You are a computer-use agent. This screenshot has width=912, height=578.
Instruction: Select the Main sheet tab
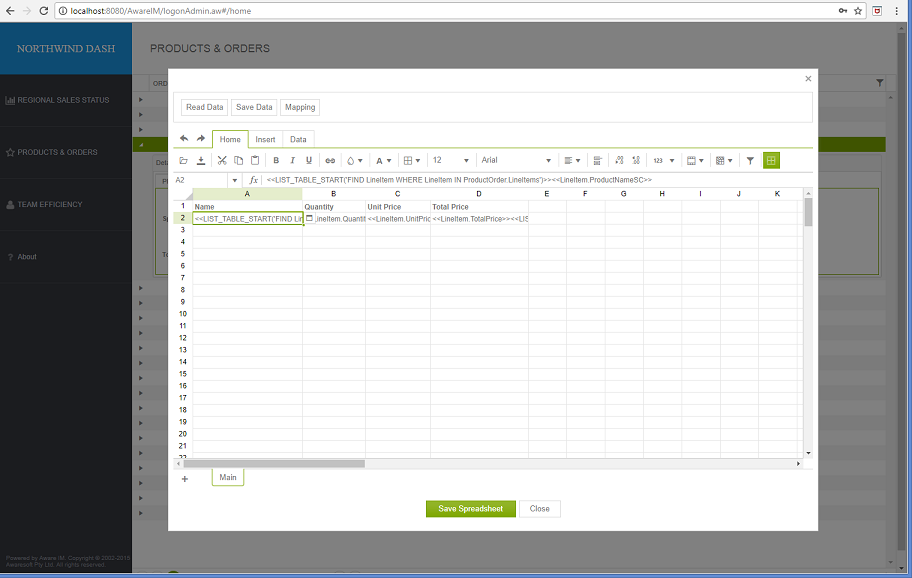point(228,477)
